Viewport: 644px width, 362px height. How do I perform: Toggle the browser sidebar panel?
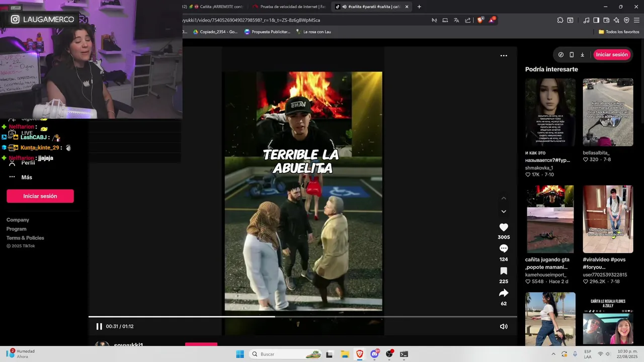click(596, 20)
